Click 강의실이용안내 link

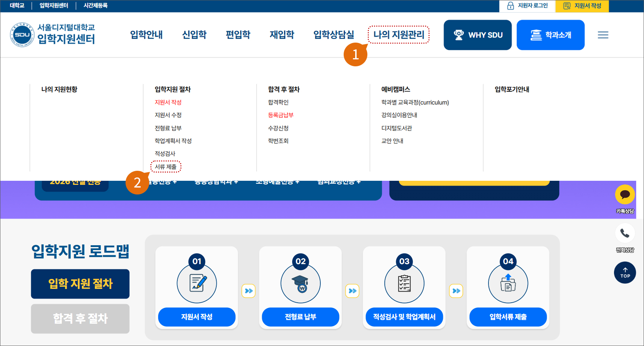coord(399,115)
